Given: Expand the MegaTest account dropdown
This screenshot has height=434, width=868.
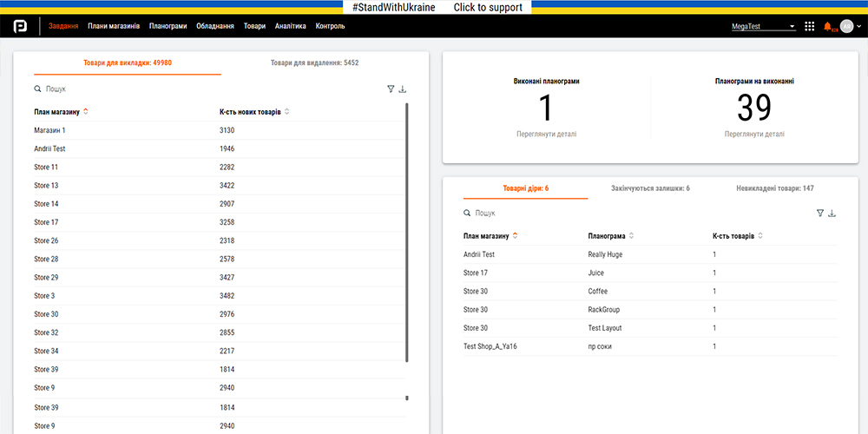Looking at the screenshot, I should click(764, 26).
